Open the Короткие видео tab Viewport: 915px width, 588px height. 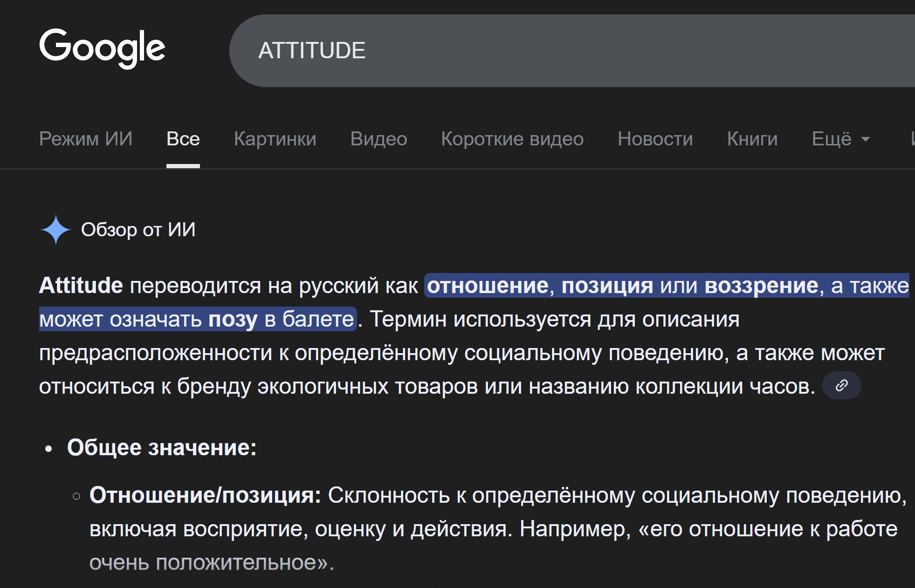512,139
